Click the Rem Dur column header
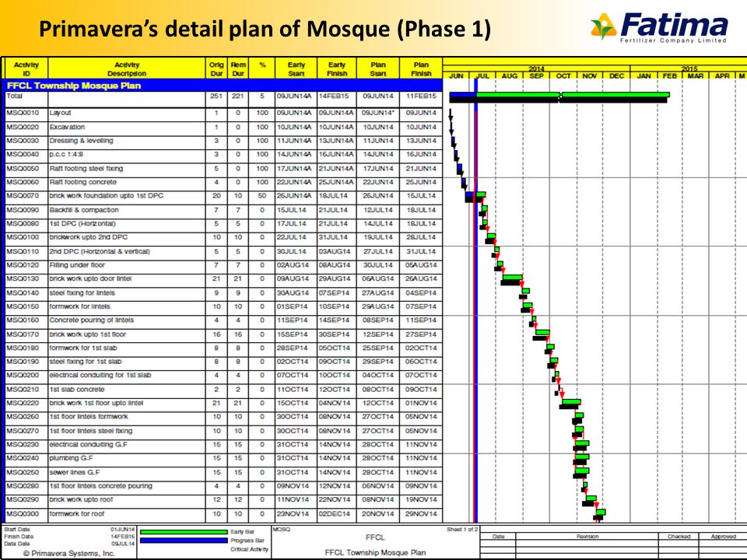The height and width of the screenshot is (560, 747). pos(238,68)
